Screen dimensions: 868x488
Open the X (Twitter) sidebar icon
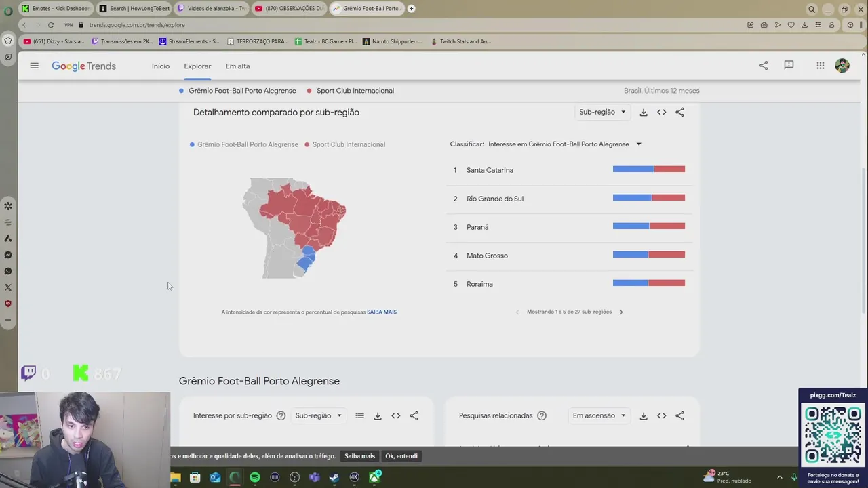click(8, 287)
